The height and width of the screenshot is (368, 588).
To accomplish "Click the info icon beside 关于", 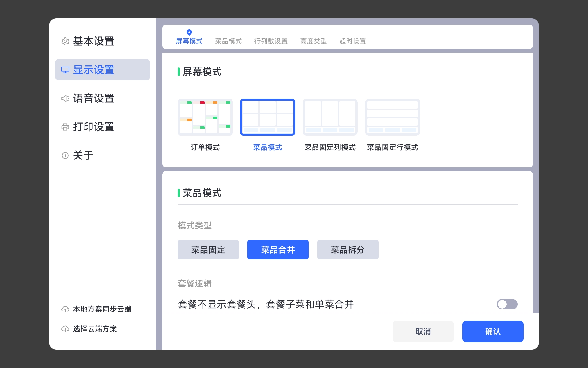I will click(65, 155).
